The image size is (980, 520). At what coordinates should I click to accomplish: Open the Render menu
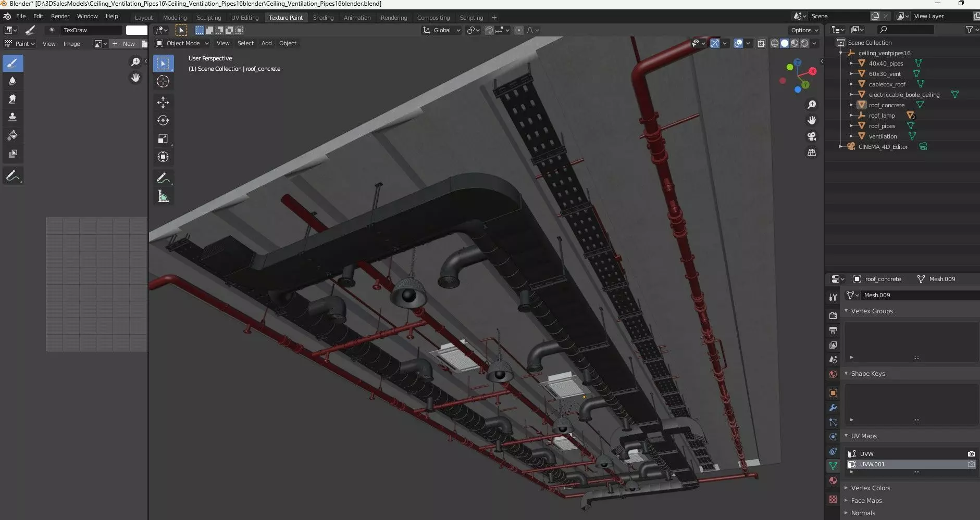pos(60,16)
